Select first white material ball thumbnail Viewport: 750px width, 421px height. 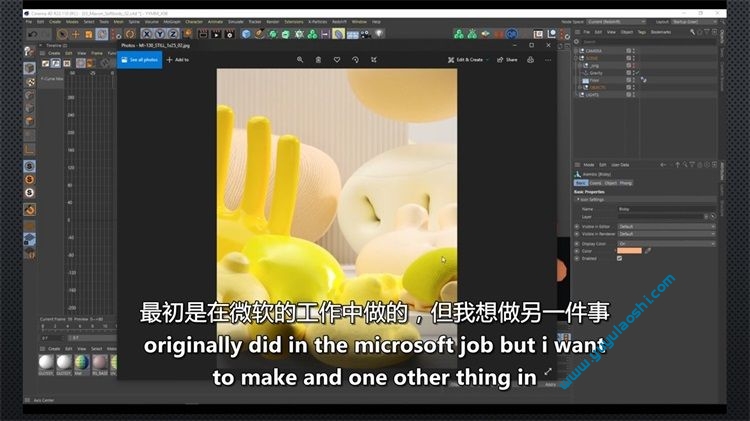click(x=46, y=362)
